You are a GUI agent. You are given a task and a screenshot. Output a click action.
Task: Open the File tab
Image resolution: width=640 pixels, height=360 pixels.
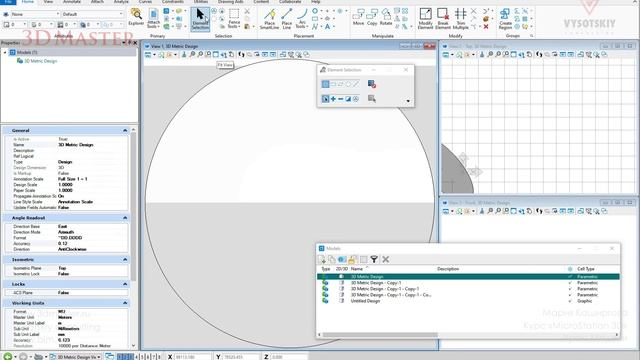coord(7,2)
